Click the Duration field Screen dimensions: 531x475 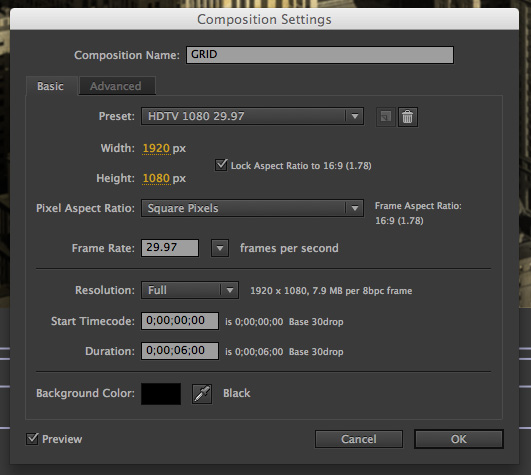click(180, 351)
